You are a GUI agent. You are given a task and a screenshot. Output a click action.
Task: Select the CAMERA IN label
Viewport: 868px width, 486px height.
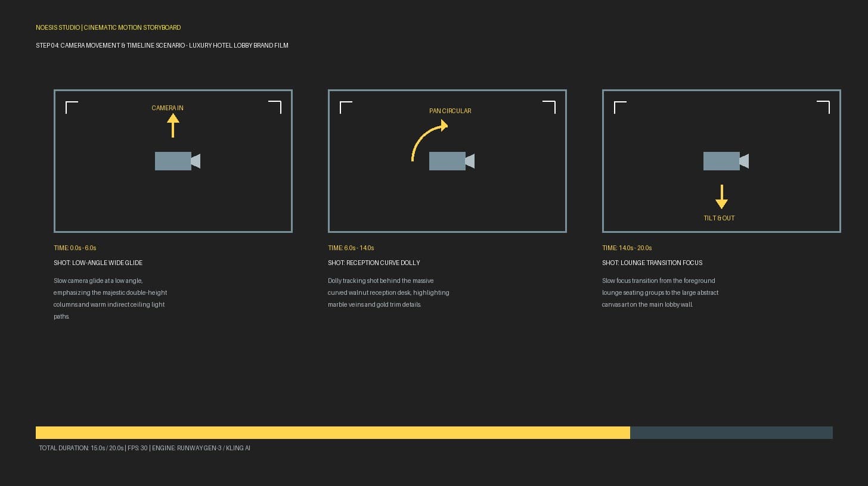168,108
